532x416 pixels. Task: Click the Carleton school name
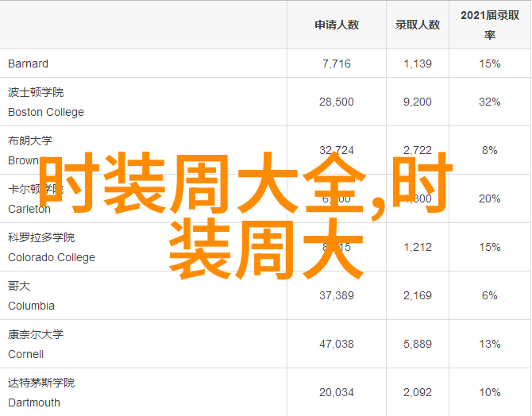29,209
